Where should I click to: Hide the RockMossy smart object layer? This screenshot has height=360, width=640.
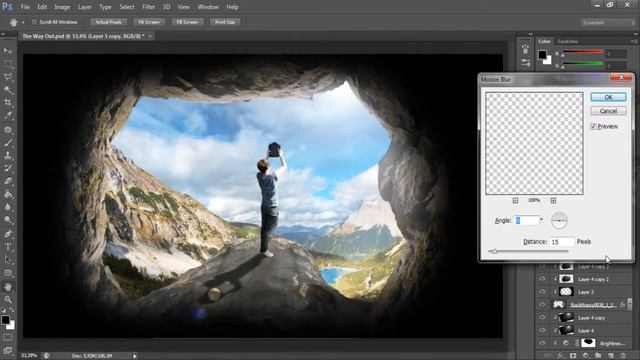click(542, 304)
